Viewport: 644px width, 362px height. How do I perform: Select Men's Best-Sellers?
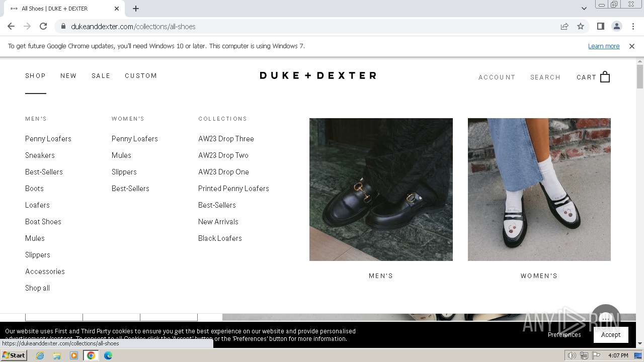point(44,172)
